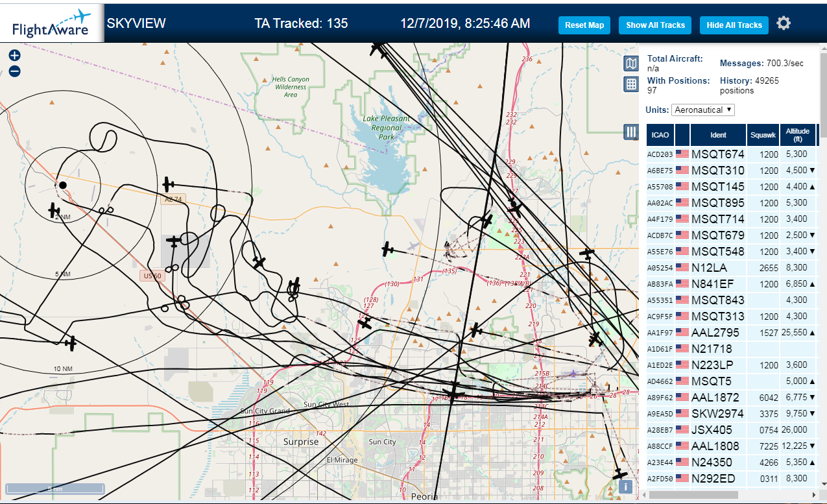This screenshot has width=827, height=504.
Task: Sort by Ident column header
Action: (x=718, y=135)
